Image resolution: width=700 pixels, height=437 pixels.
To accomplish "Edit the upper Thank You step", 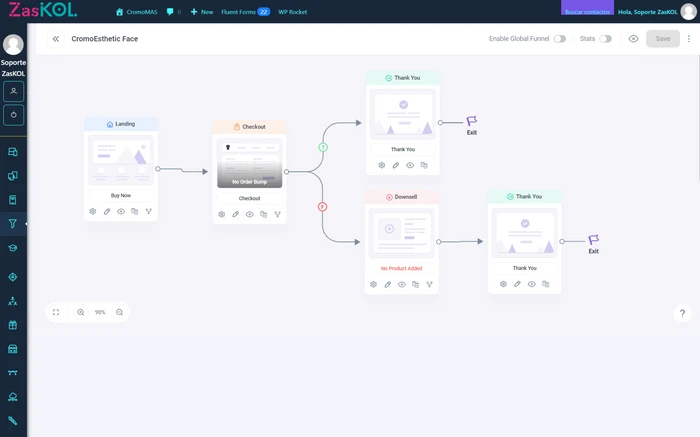I will [396, 165].
